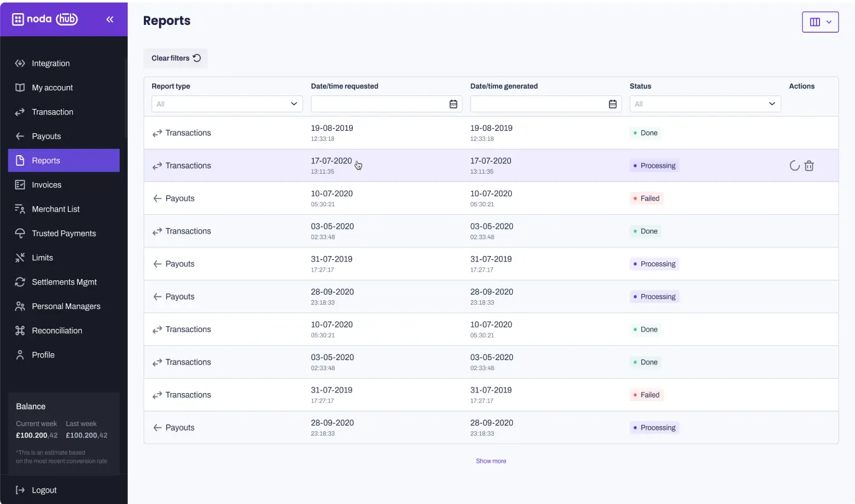Click Processing badge on 17-07-2020 row

pyautogui.click(x=654, y=166)
